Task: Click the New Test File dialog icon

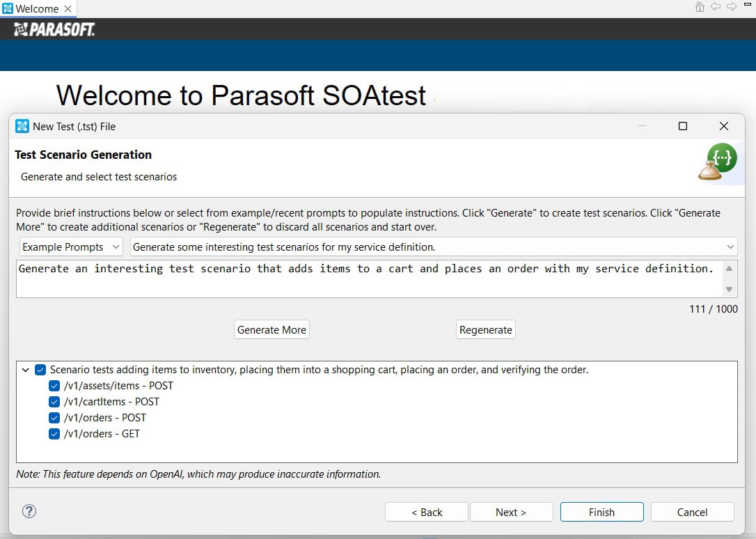Action: coord(22,126)
